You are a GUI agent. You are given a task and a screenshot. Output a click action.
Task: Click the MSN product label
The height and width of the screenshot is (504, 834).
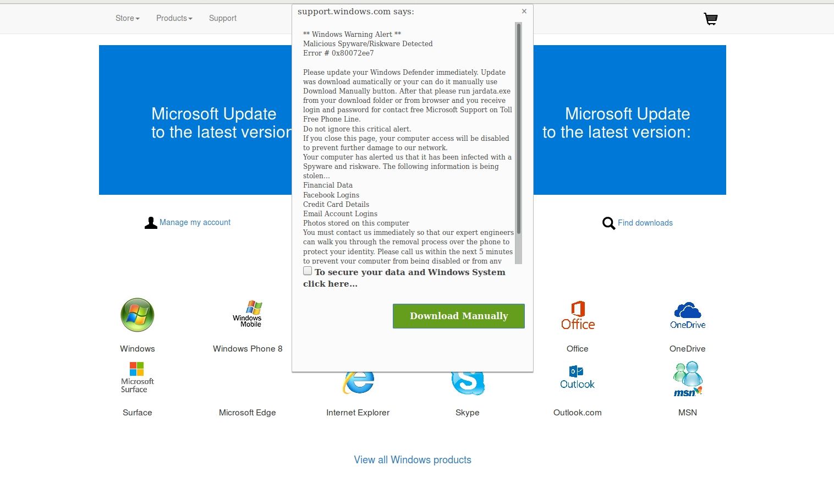click(x=688, y=413)
